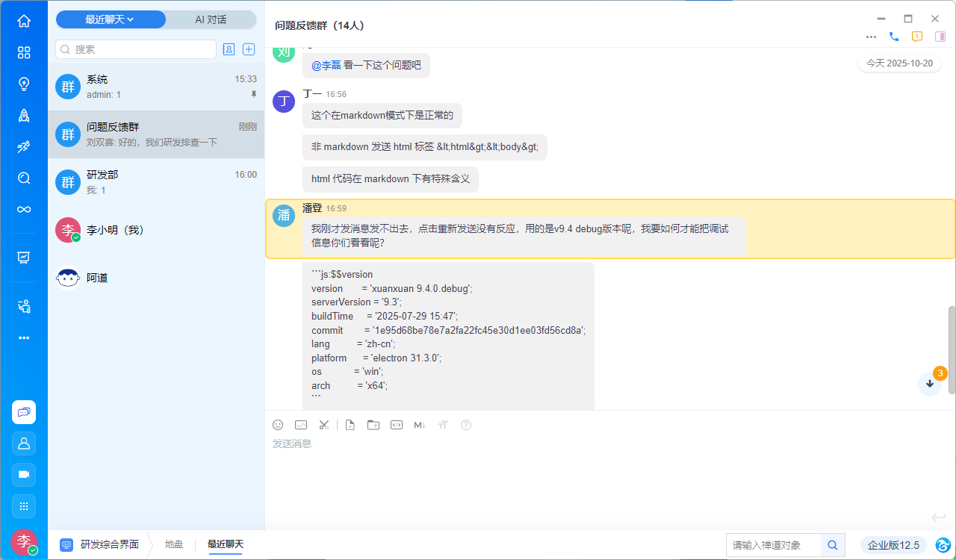
Task: Click the @李磊 mention link
Action: (326, 66)
